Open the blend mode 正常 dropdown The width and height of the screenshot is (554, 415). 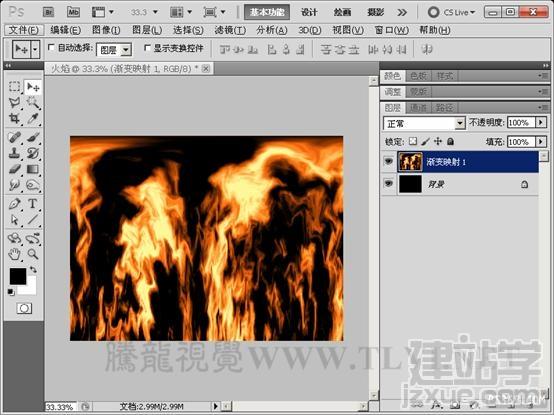424,123
